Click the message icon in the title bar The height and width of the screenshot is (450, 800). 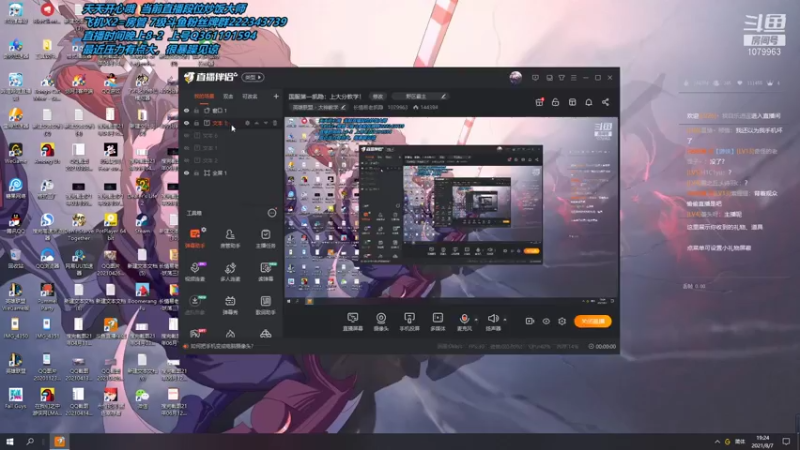[535, 78]
